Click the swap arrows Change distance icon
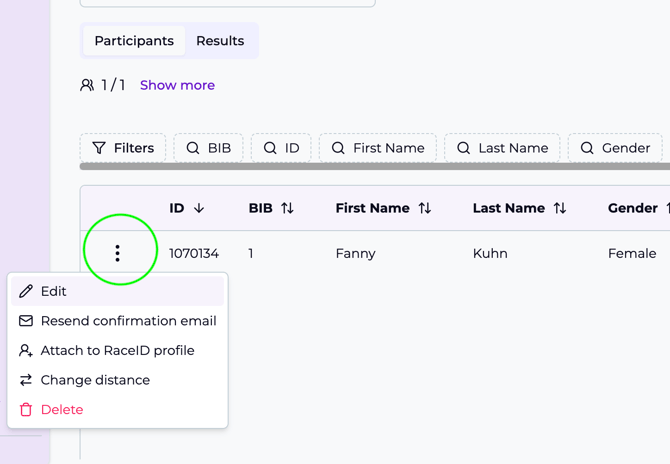Screen dimensions: 670x464 (26, 380)
